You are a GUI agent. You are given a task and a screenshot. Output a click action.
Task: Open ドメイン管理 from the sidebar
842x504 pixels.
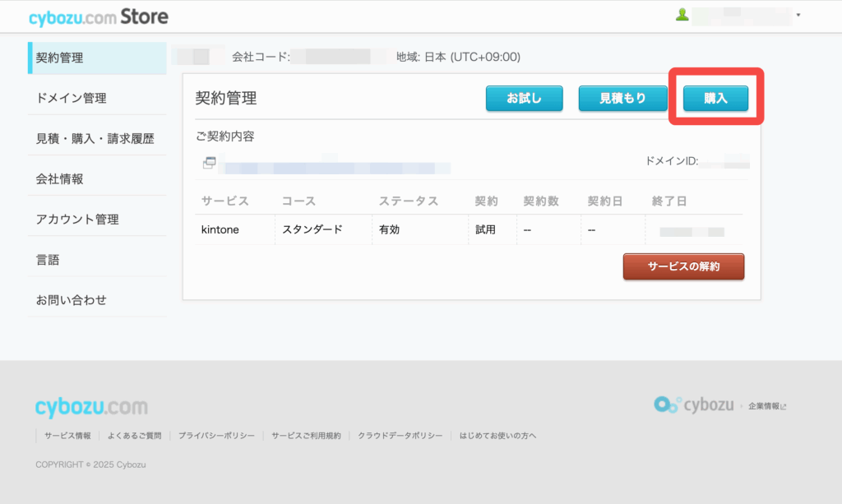point(71,98)
